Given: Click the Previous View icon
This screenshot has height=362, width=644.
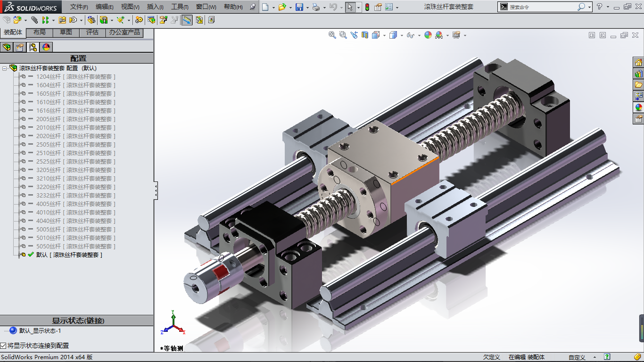Looking at the screenshot, I should (354, 35).
